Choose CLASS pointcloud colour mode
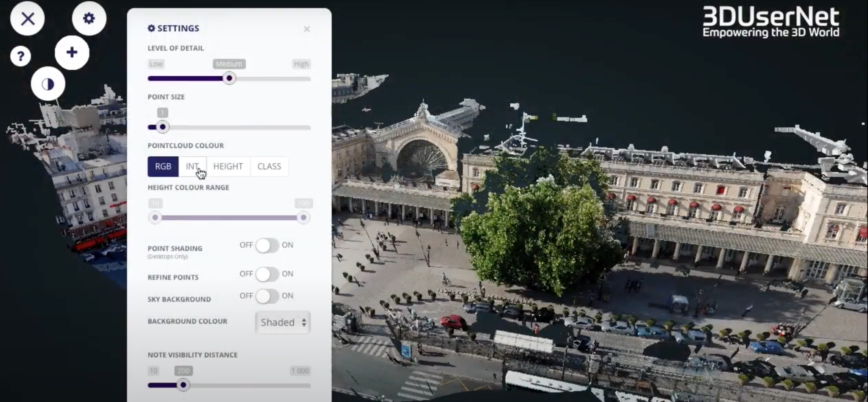 [269, 166]
